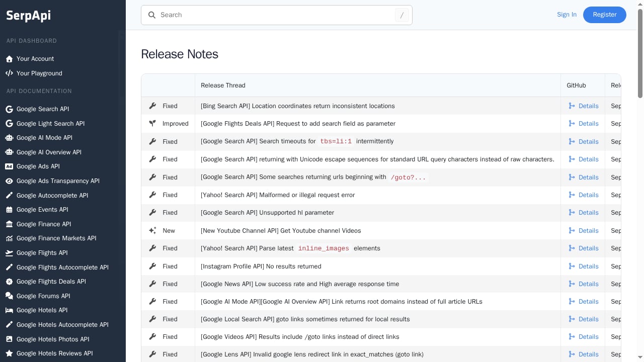Click the "Improved" status label

click(x=176, y=124)
